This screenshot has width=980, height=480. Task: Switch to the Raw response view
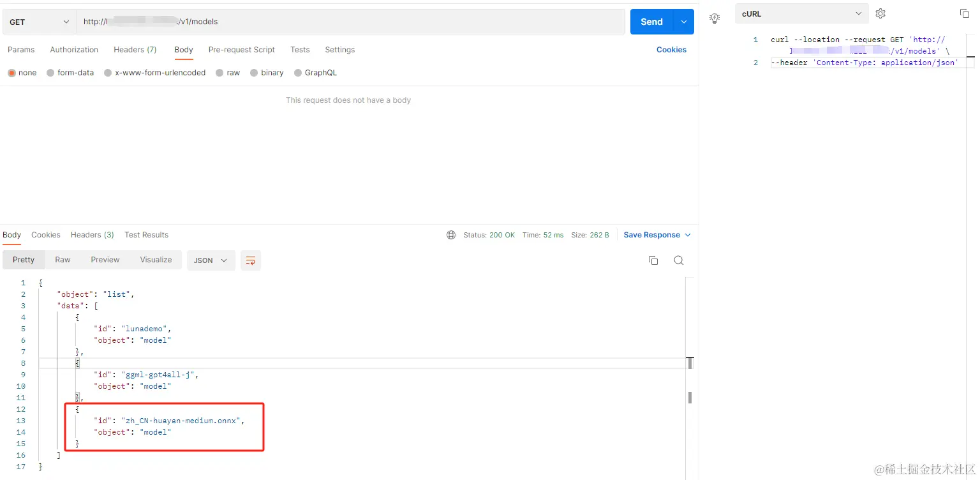click(63, 260)
